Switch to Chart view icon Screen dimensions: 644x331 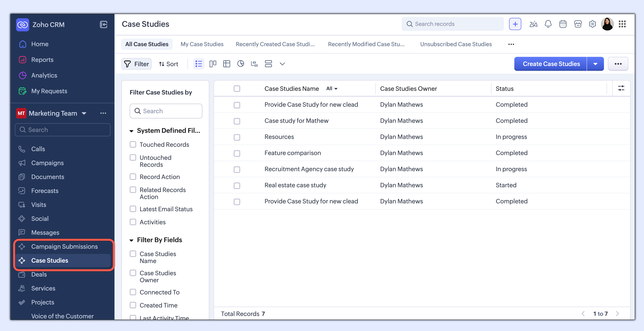click(x=240, y=64)
